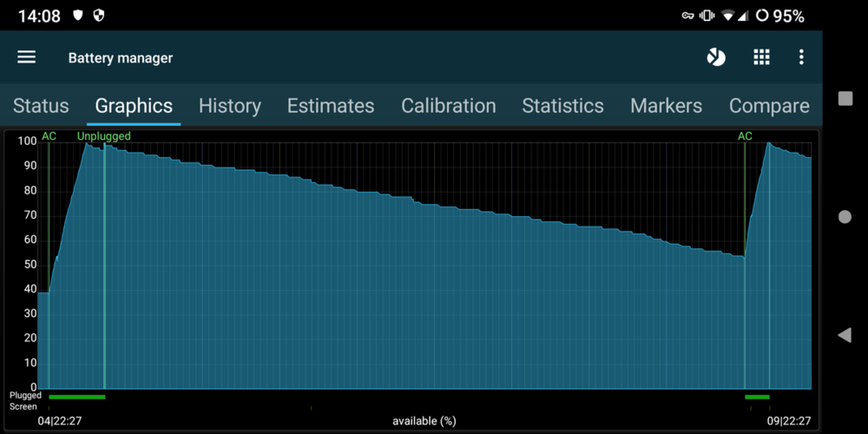The width and height of the screenshot is (868, 434).
Task: Tap the 'available (%)' label below the graph
Action: point(424,421)
